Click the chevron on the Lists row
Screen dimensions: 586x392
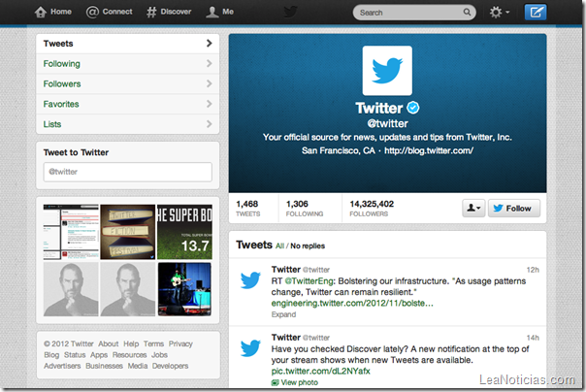click(210, 124)
